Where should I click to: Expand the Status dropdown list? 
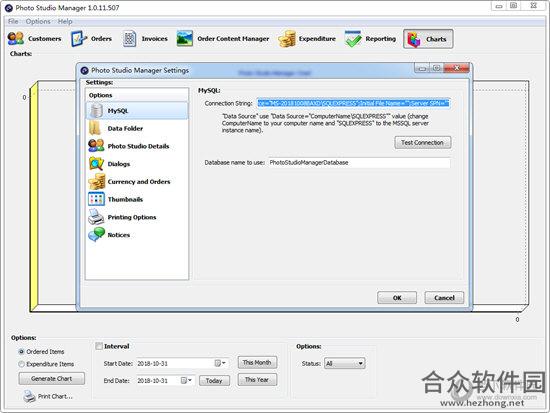point(360,364)
